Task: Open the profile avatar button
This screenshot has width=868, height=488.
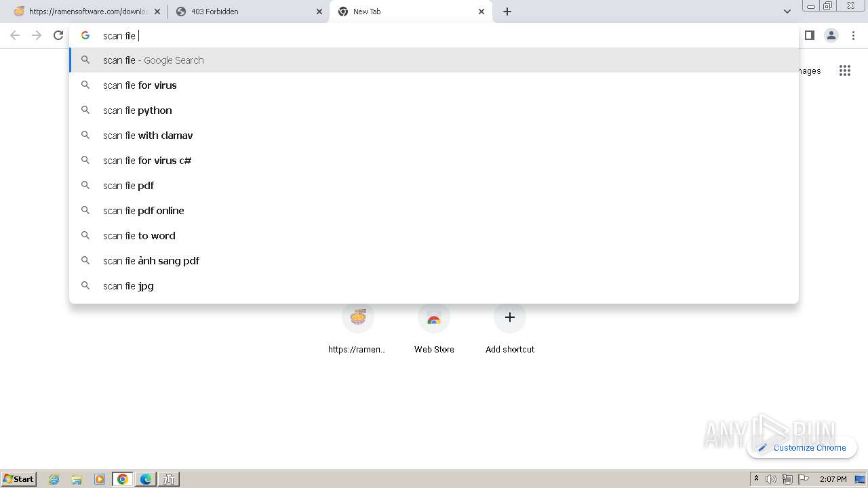Action: click(x=831, y=35)
